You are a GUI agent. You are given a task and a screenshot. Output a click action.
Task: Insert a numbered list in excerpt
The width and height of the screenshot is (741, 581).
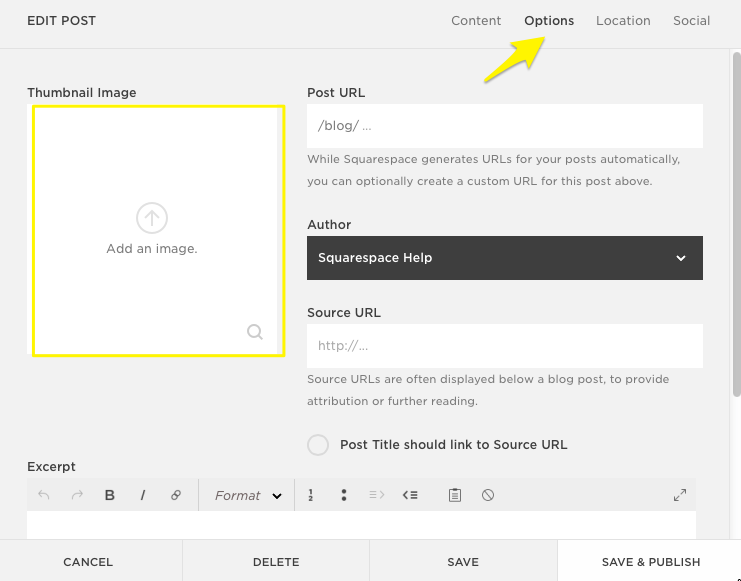pyautogui.click(x=311, y=495)
